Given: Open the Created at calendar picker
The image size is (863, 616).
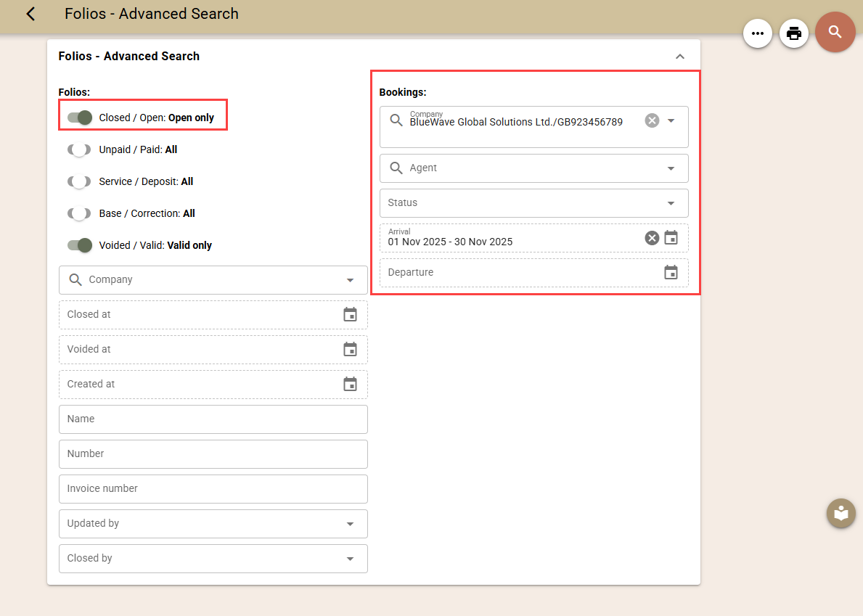Looking at the screenshot, I should coord(350,384).
